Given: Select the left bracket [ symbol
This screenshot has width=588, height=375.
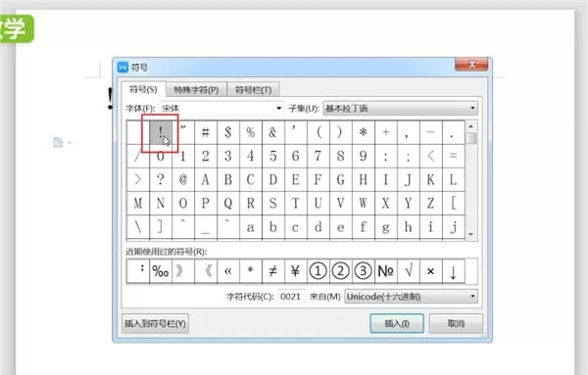Looking at the screenshot, I should tap(453, 204).
